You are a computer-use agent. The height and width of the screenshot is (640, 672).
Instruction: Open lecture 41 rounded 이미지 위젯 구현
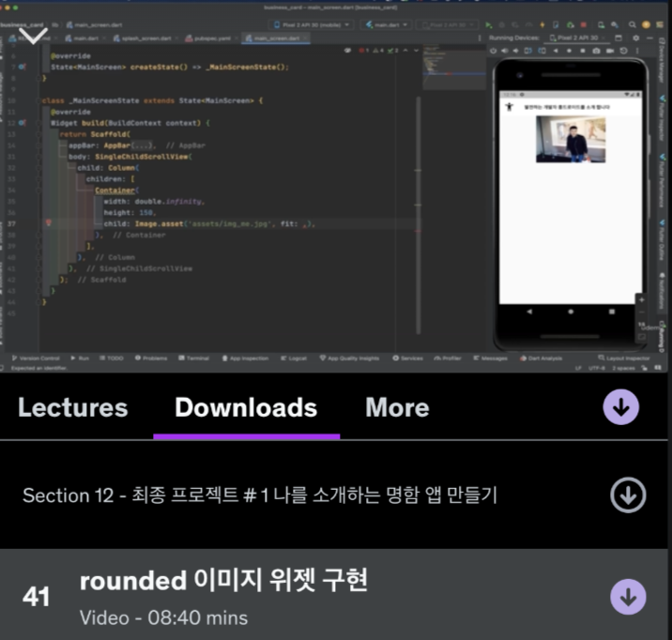[x=334, y=595]
